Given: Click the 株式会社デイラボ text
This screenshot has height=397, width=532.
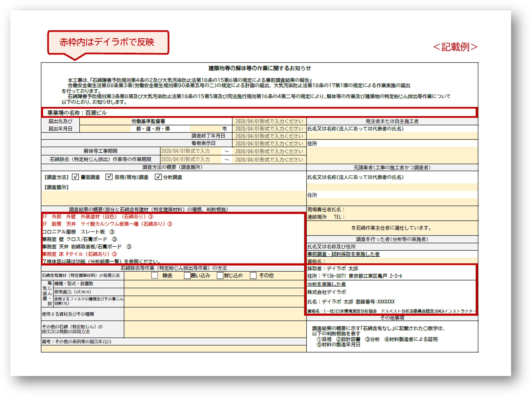Looking at the screenshot, I should coord(327,292).
